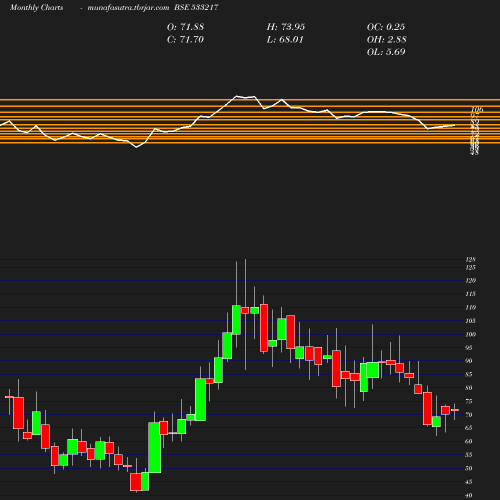The width and height of the screenshot is (500, 500).
Task: Click the 40 price axis label
Action: coord(469,496)
